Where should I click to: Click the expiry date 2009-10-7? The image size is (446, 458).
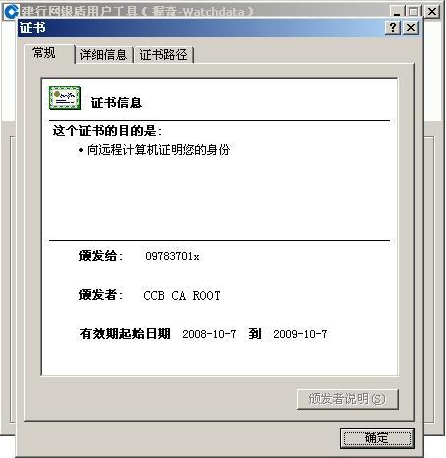(300, 334)
